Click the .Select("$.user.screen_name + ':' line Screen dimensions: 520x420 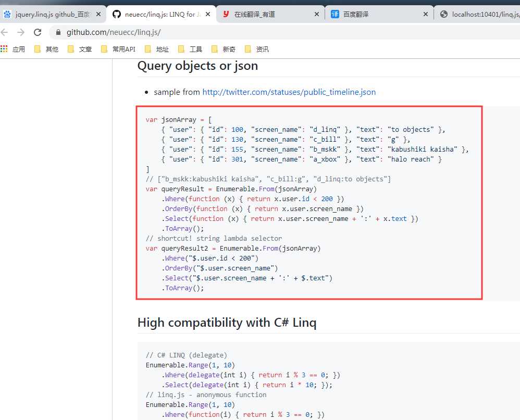[x=247, y=278]
